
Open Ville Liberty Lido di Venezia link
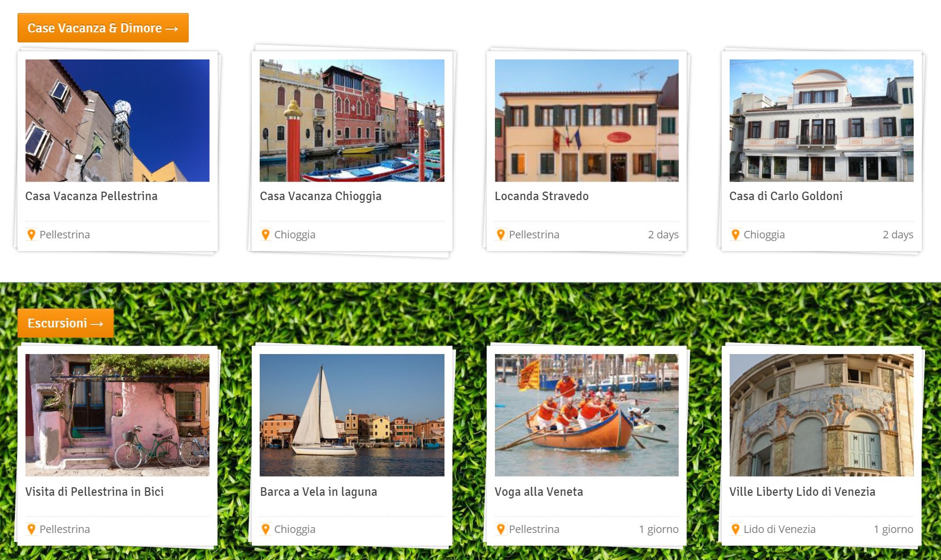(802, 492)
